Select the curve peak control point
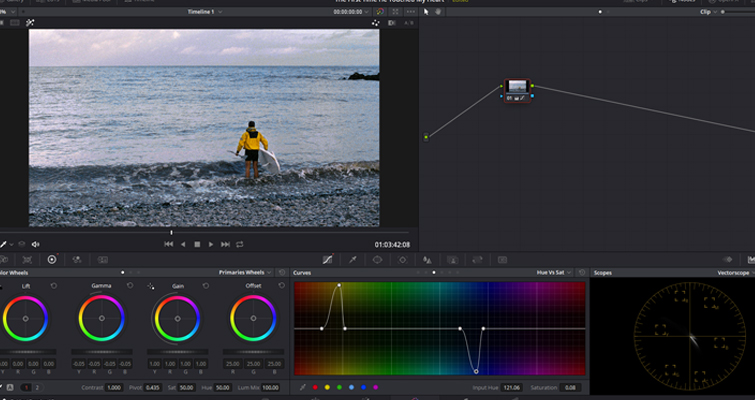Screen dimensions: 755x400 [x=339, y=285]
